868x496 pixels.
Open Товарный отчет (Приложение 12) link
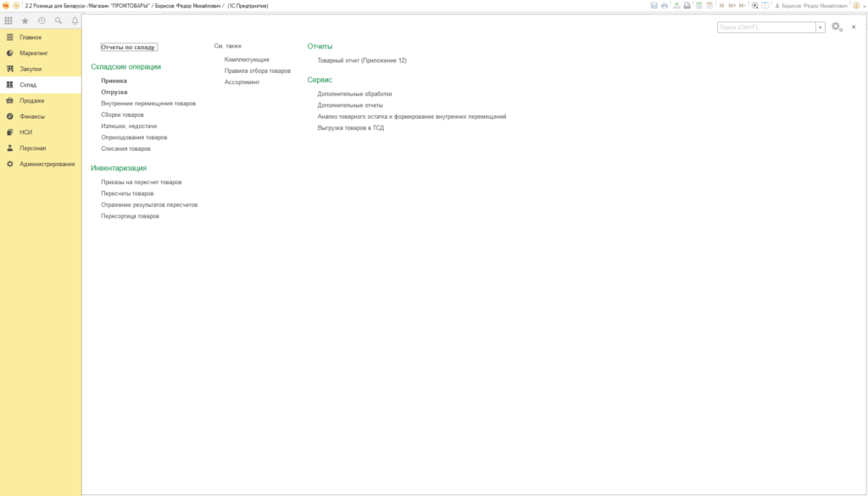tap(362, 60)
